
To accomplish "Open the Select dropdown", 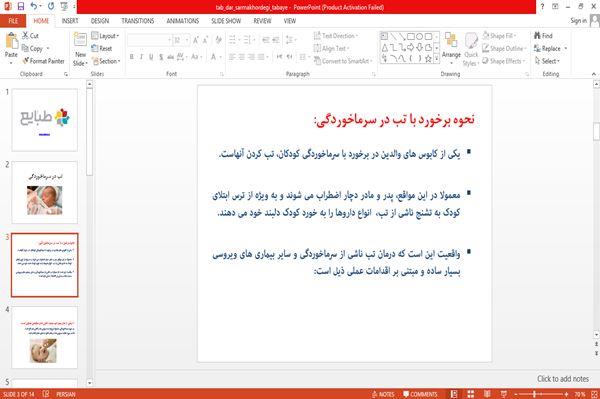I will point(547,61).
